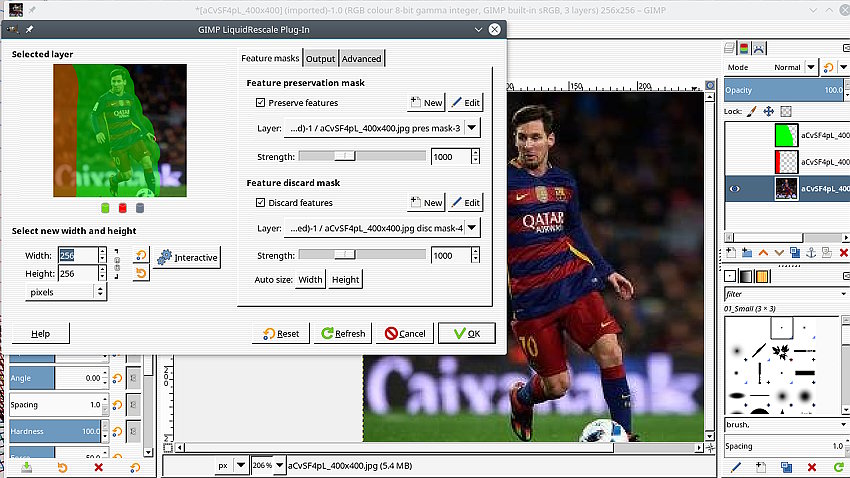Screen dimensions: 850x478
Task: Open the brush filter dropdown
Action: (x=843, y=294)
